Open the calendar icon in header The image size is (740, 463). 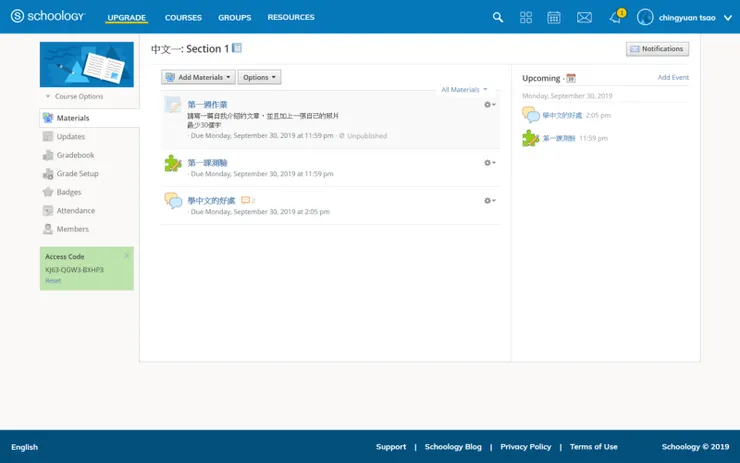(x=554, y=17)
